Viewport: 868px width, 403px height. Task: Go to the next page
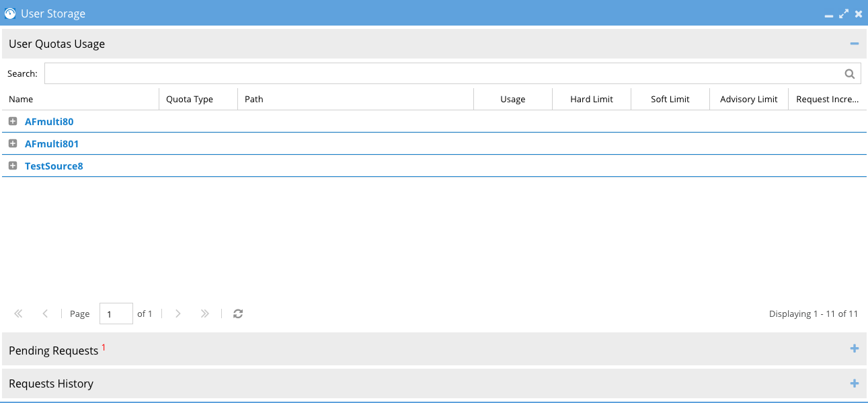click(178, 314)
